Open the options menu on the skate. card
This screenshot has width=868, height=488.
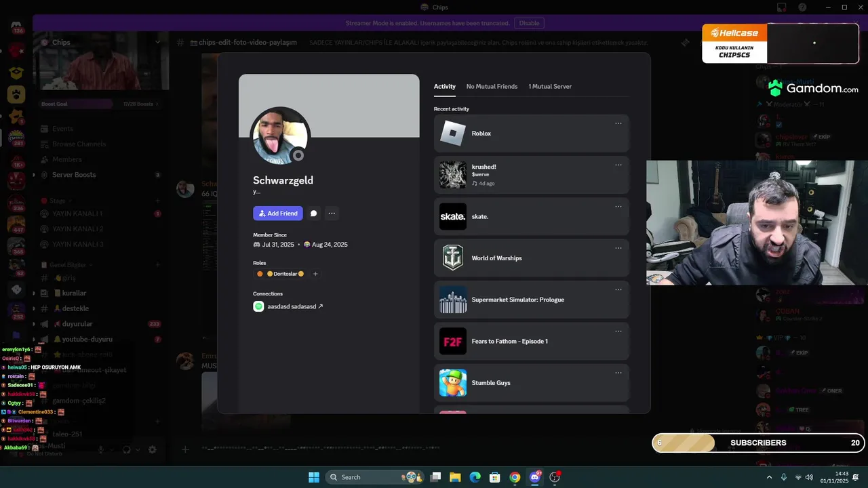(618, 206)
